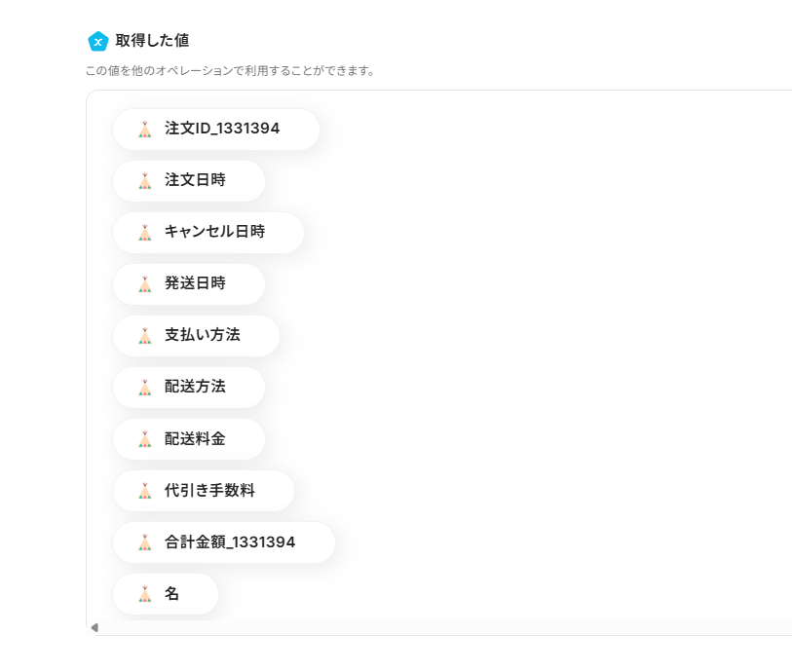
Task: Pick the 発送日時 value chip
Action: (x=195, y=284)
